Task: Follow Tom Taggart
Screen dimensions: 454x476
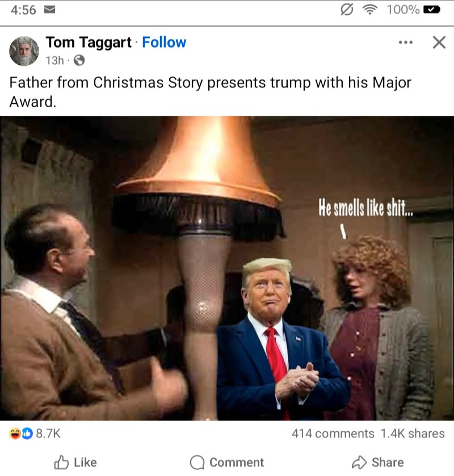Action: (164, 42)
